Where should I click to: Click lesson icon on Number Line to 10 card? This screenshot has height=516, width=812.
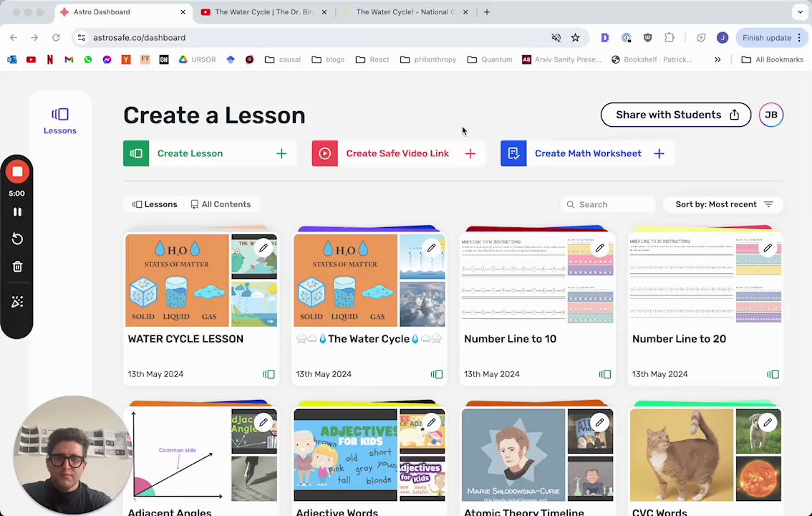coord(605,374)
